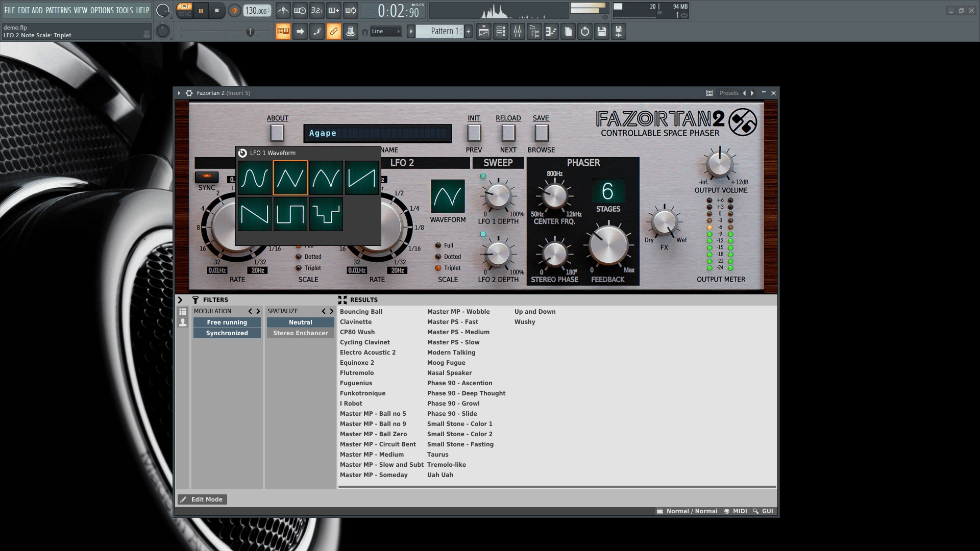Click the INIT button
This screenshot has width=980, height=551.
(x=474, y=133)
